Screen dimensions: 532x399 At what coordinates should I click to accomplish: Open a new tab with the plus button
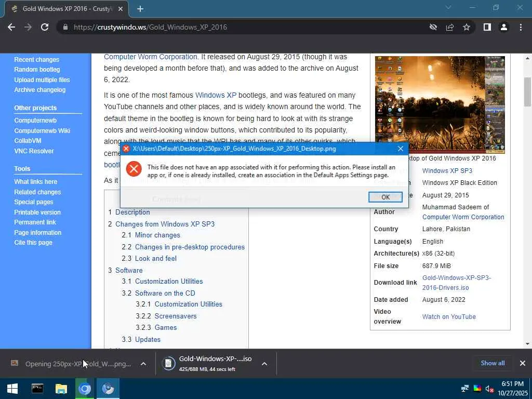[140, 9]
